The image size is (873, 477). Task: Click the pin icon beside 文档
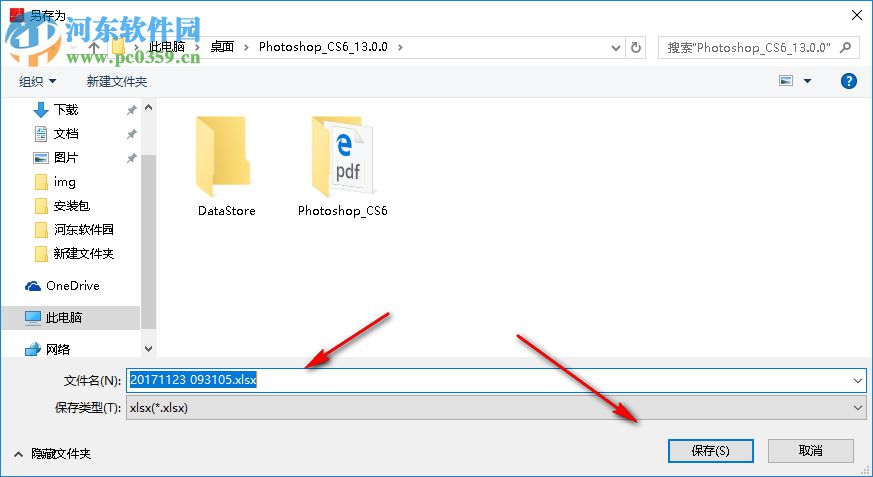click(131, 134)
